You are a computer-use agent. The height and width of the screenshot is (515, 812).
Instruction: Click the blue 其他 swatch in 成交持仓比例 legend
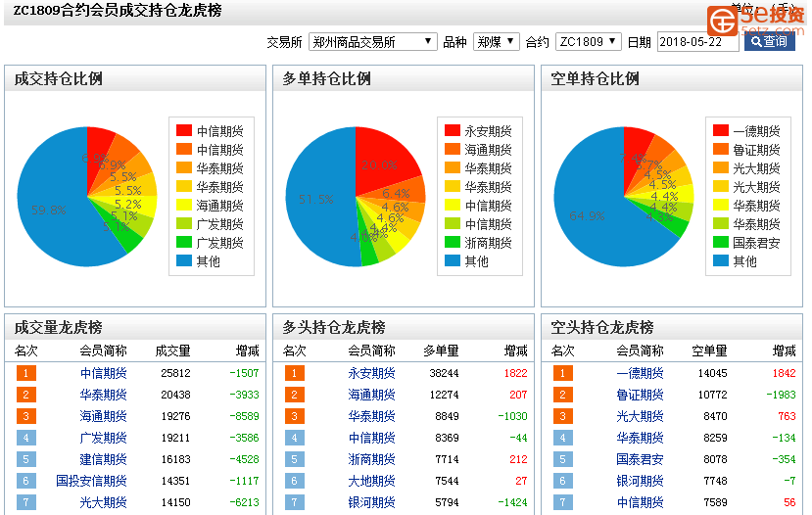pos(184,260)
